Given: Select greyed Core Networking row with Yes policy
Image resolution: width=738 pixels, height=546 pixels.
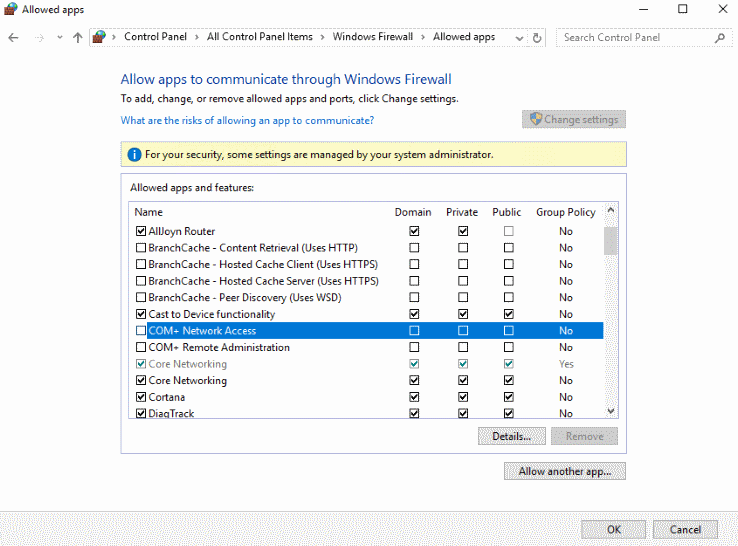Looking at the screenshot, I should [369, 364].
